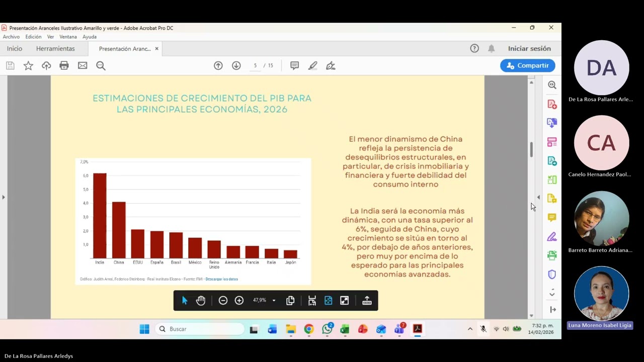Viewport: 644px width, 362px height.
Task: Open the search tools icon in right pane
Action: 552,85
